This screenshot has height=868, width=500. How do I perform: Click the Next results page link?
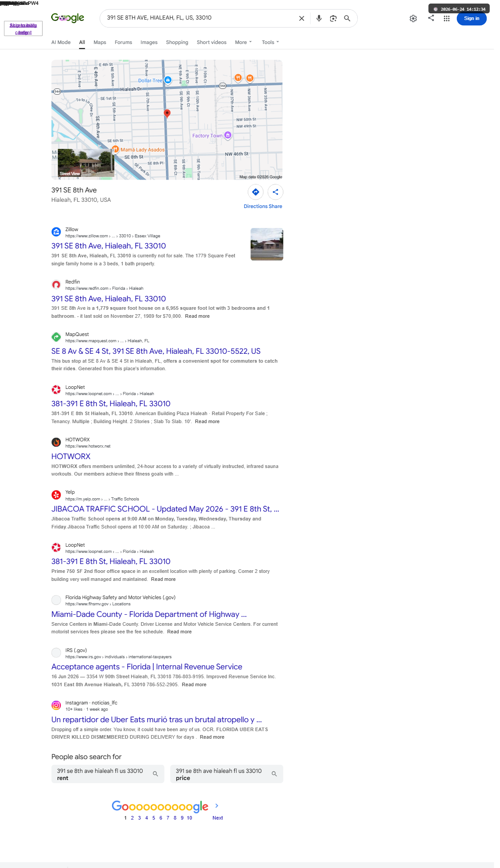click(218, 818)
